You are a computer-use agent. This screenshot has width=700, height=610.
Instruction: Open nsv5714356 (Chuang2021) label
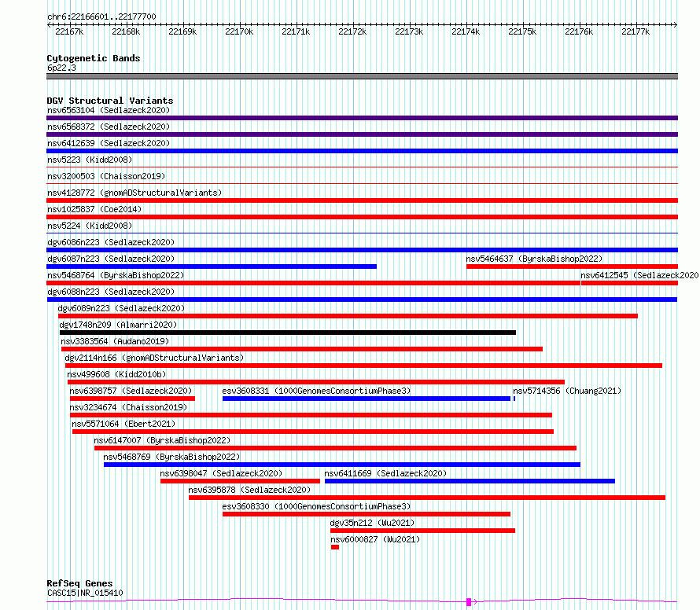(x=567, y=391)
